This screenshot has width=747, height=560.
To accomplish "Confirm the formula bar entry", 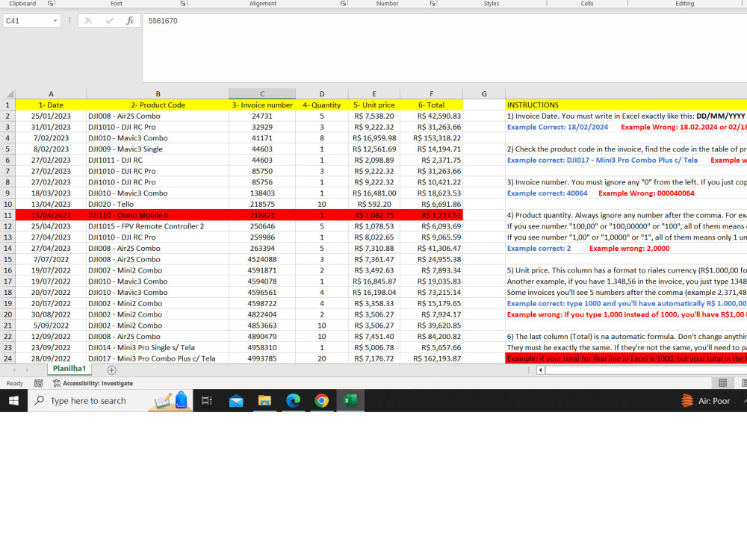I will coord(109,21).
